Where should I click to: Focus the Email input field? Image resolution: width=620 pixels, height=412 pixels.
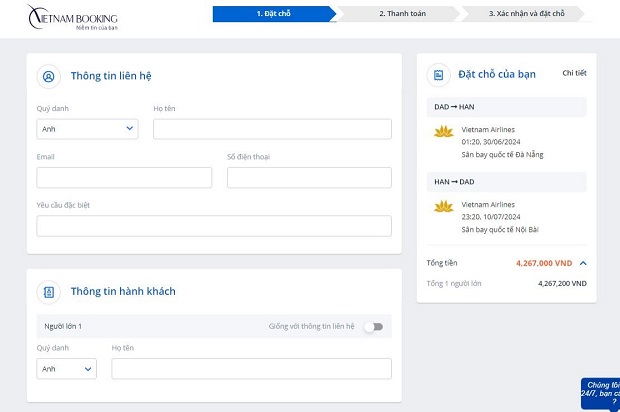pos(124,177)
